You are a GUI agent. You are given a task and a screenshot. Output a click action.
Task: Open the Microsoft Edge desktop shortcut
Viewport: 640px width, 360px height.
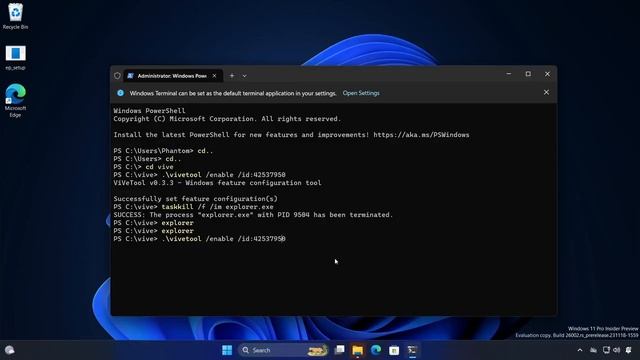[x=15, y=100]
